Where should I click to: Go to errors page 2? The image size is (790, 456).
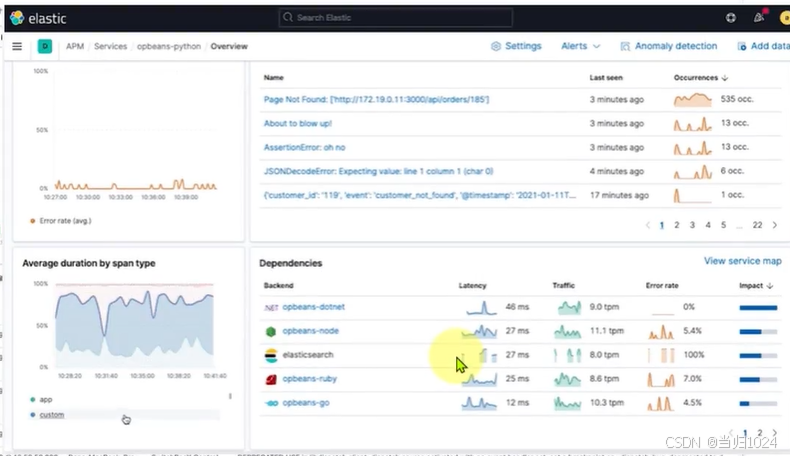677,225
